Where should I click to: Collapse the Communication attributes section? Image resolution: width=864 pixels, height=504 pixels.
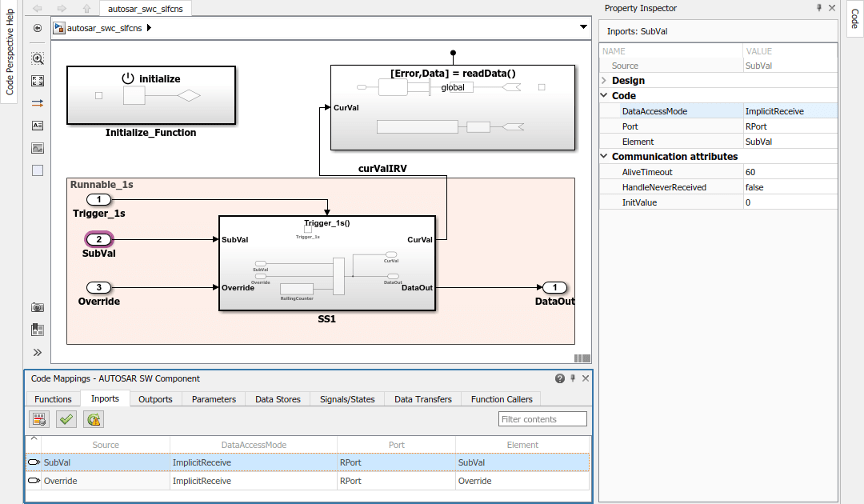coord(604,156)
